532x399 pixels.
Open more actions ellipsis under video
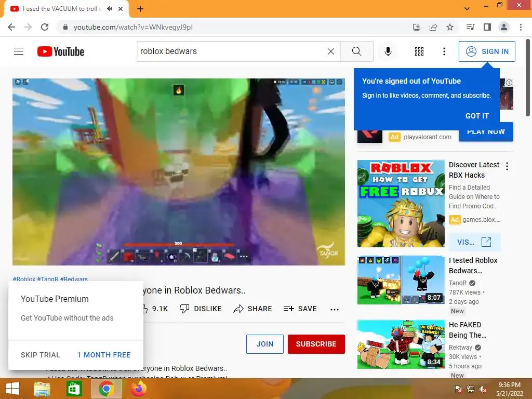(335, 309)
